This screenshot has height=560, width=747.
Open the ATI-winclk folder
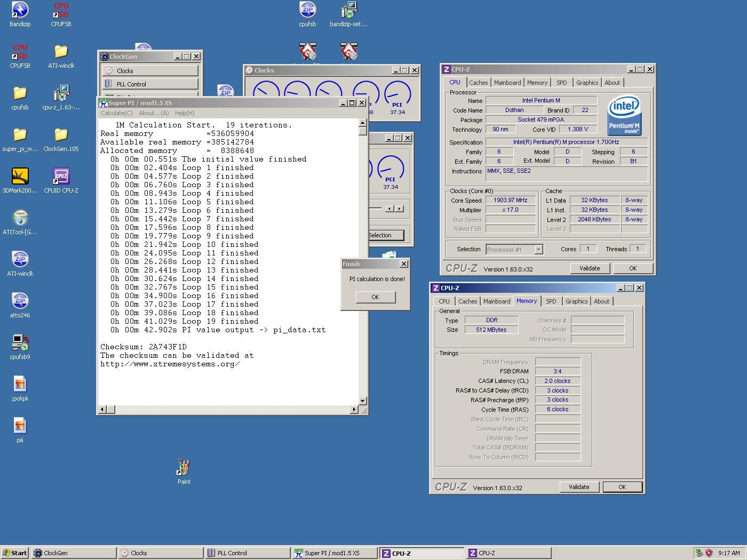coord(61,56)
